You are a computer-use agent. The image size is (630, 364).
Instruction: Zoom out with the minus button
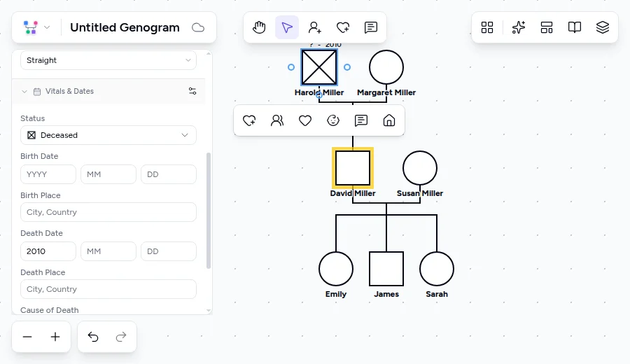27,337
